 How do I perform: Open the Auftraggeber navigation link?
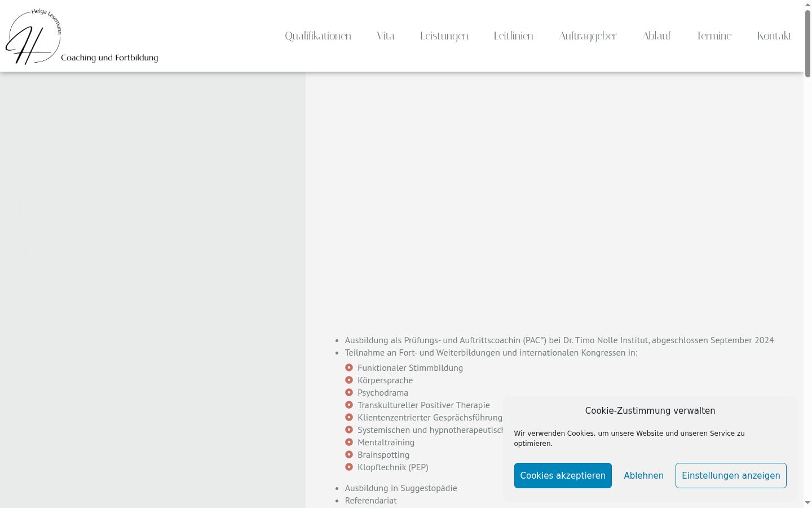588,36
